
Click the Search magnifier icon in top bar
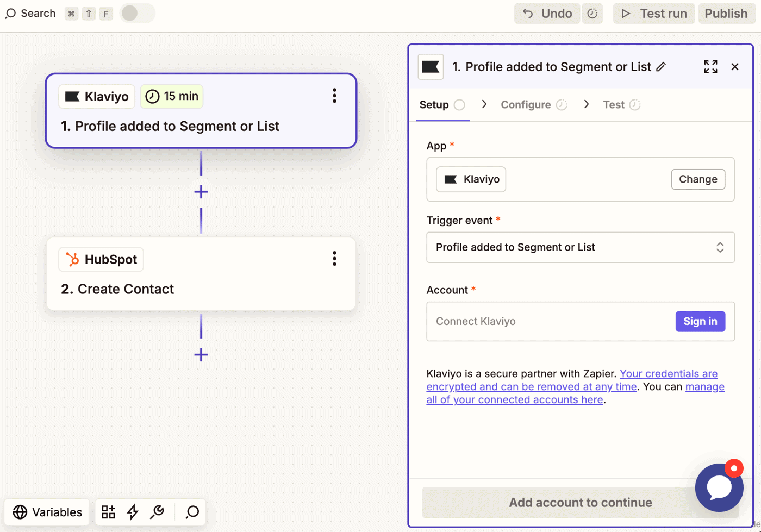pyautogui.click(x=10, y=14)
